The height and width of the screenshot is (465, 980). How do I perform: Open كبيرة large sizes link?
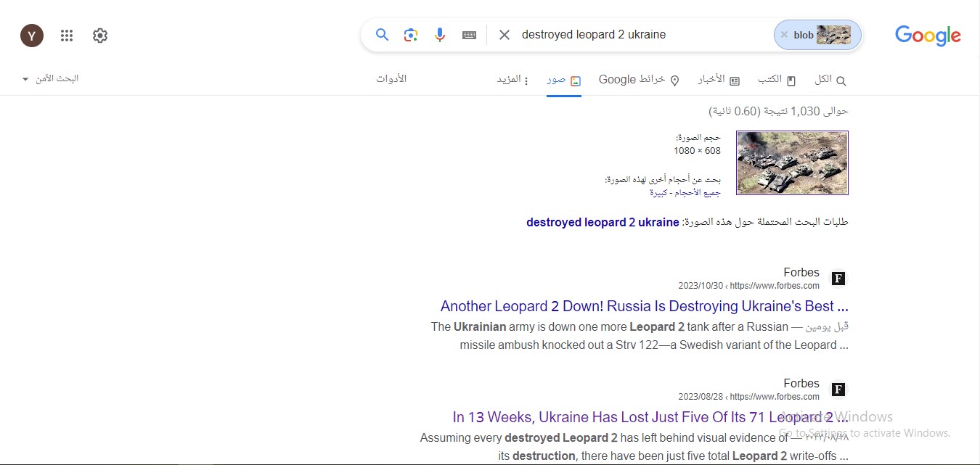click(658, 192)
